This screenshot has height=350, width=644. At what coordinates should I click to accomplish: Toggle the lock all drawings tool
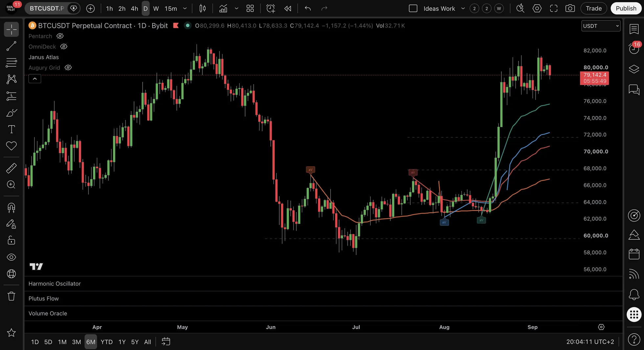coord(11,240)
